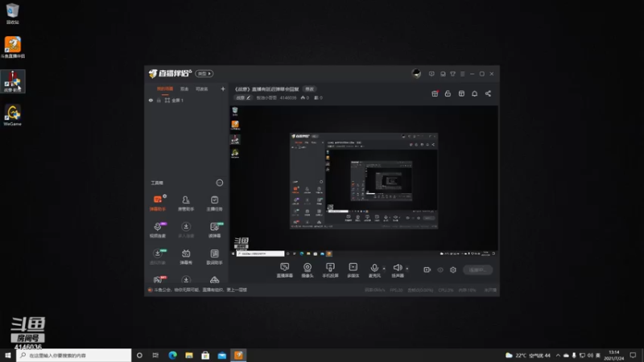The width and height of the screenshot is (644, 362).
Task: Open microphone options arrow
Action: tap(384, 269)
